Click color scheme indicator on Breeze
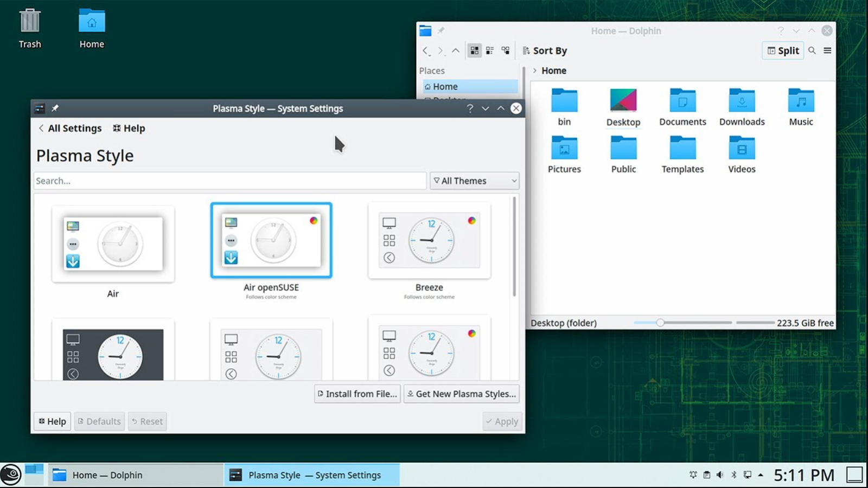Image resolution: width=868 pixels, height=488 pixels. (x=472, y=221)
